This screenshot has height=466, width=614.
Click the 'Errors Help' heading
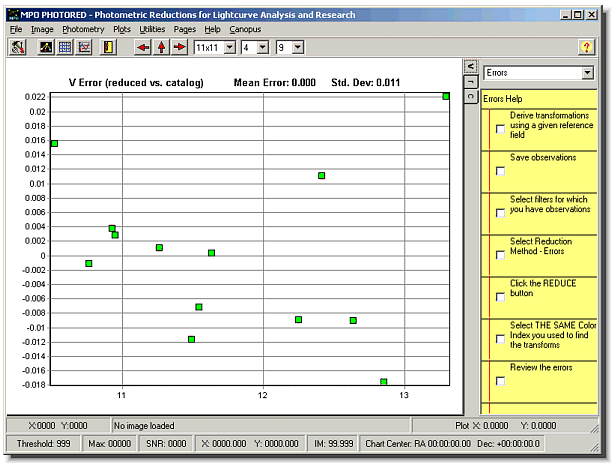tap(502, 99)
